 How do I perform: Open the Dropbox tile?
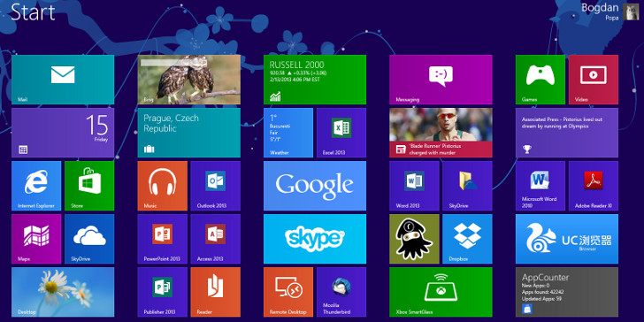(467, 239)
